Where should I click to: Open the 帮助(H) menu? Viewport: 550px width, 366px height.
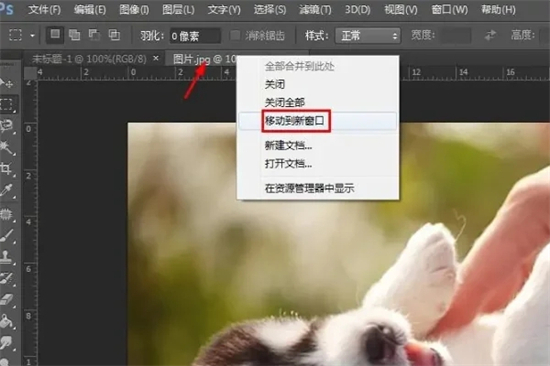(498, 9)
